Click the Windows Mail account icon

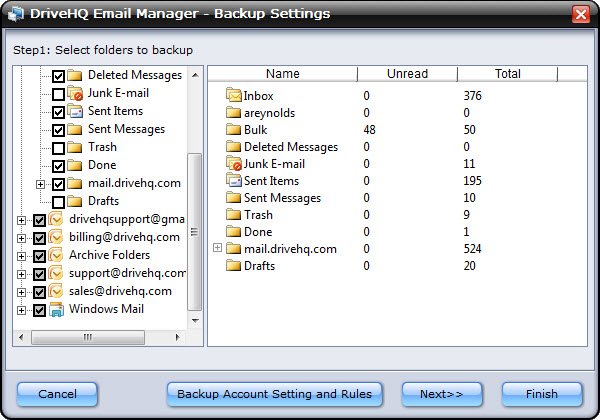point(56,310)
